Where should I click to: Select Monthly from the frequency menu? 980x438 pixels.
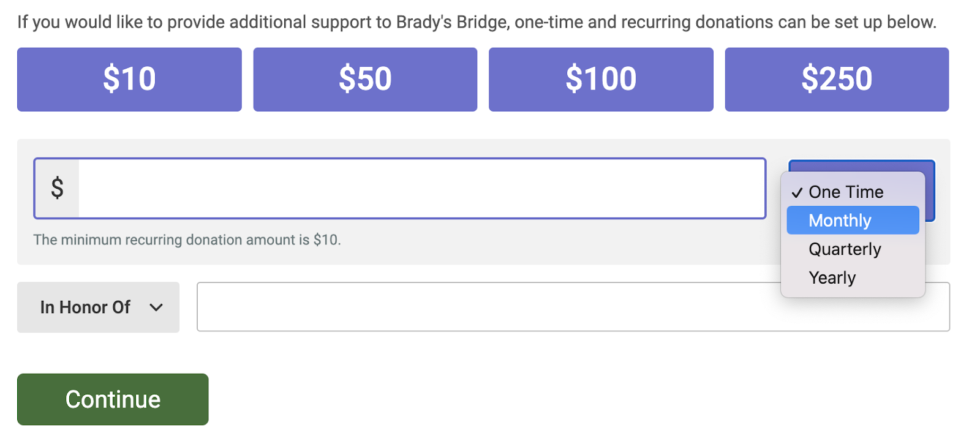pos(840,221)
